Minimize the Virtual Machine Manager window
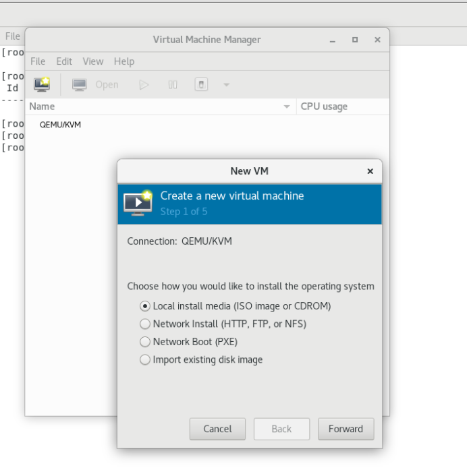Viewport: 467px width, 476px height. pos(333,40)
